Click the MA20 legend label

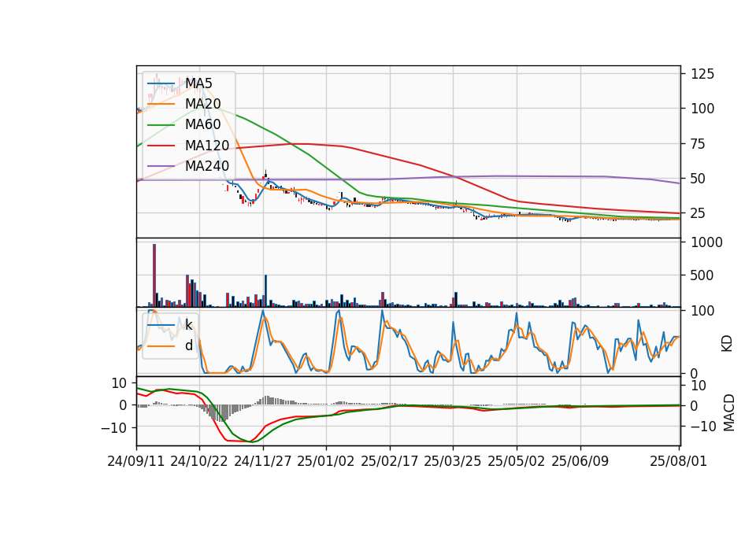tap(202, 104)
